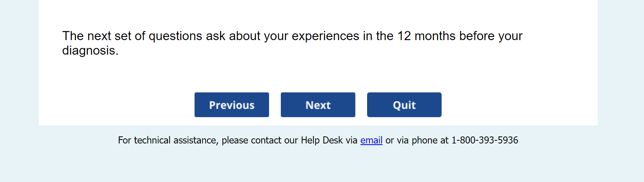
Task: Go back using the Previous button
Action: 231,105
